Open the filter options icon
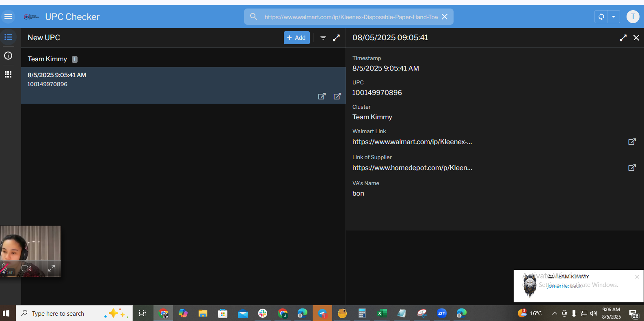Image resolution: width=644 pixels, height=321 pixels. point(323,38)
